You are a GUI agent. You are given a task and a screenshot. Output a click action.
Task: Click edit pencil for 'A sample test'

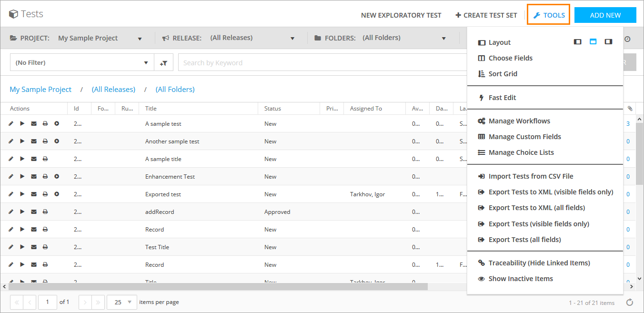tap(11, 124)
